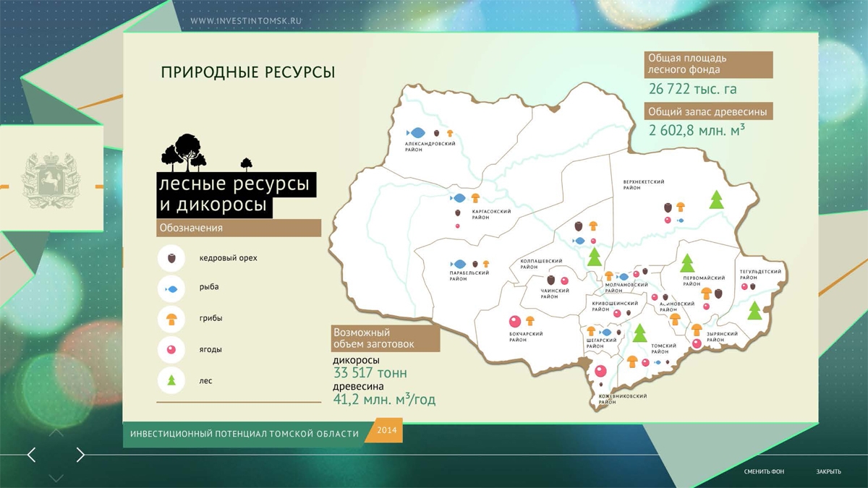Screen dimensions: 868x488
Task: Click the up chevron above the navigation arrows
Action: pyautogui.click(x=56, y=433)
